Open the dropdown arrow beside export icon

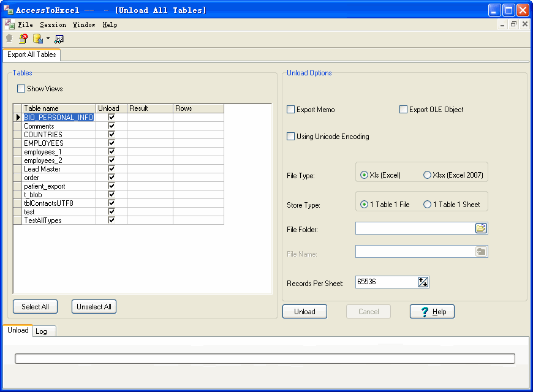point(48,39)
